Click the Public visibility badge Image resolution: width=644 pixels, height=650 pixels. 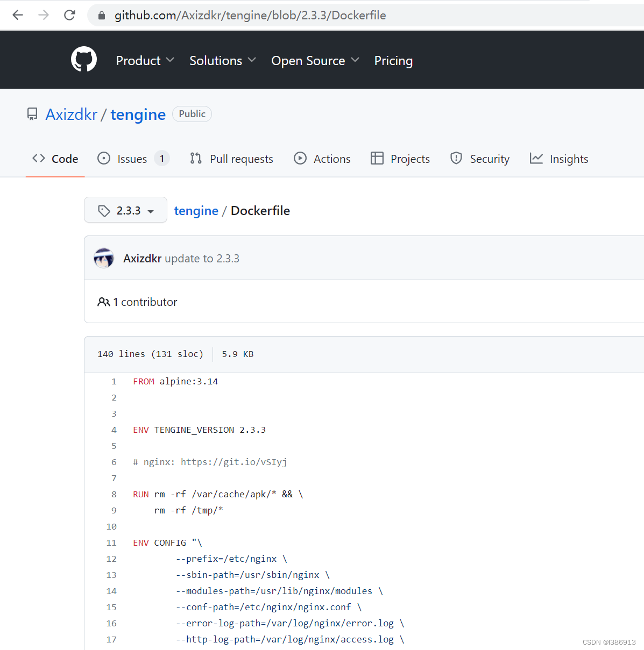tap(192, 114)
